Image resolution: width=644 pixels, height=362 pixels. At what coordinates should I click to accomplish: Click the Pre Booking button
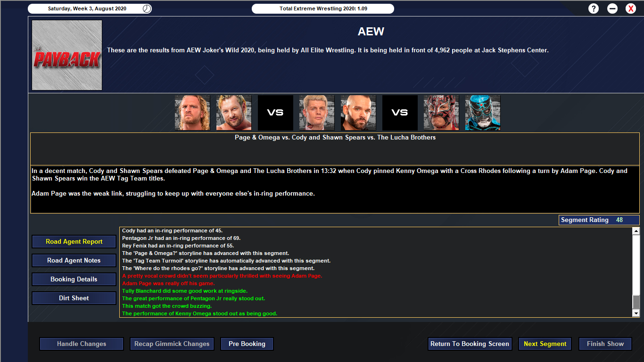247,344
